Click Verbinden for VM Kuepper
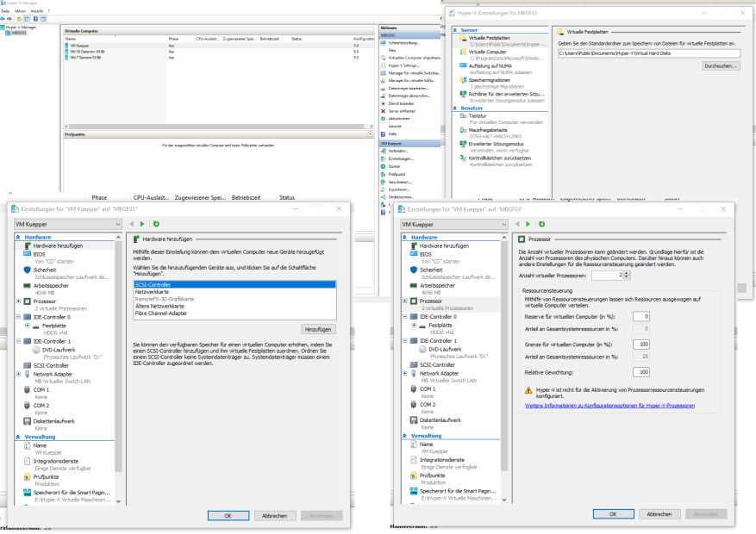Viewport: 756px width, 534px height. (x=397, y=151)
